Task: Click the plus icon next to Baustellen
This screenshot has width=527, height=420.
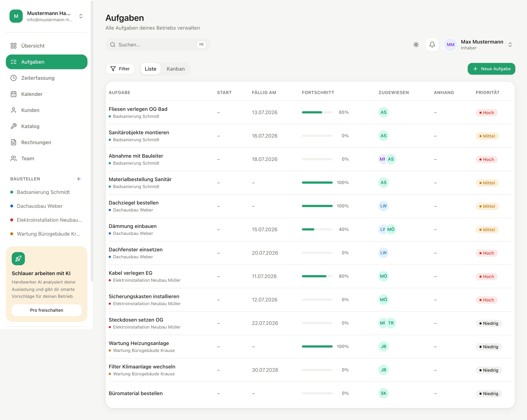Action: click(x=79, y=179)
